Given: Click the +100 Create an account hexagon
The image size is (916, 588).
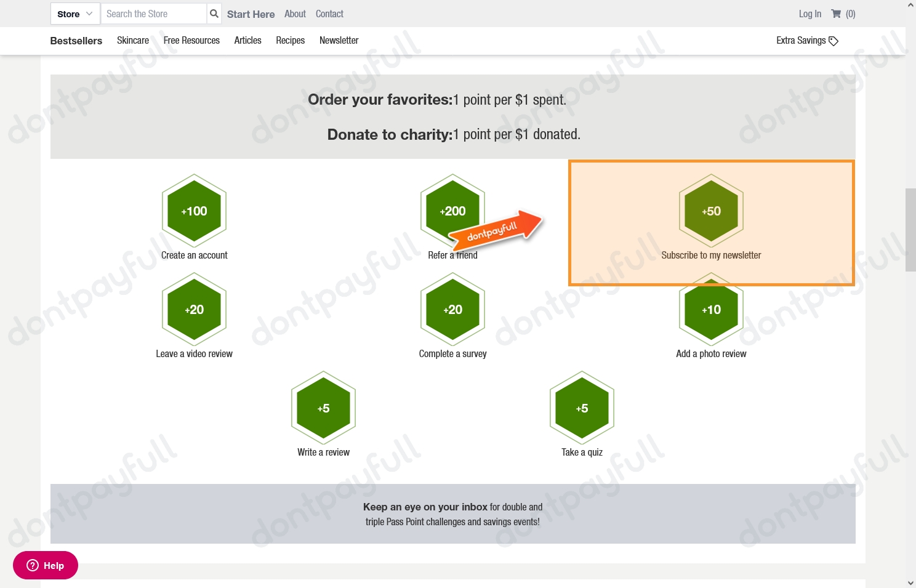Looking at the screenshot, I should (194, 211).
